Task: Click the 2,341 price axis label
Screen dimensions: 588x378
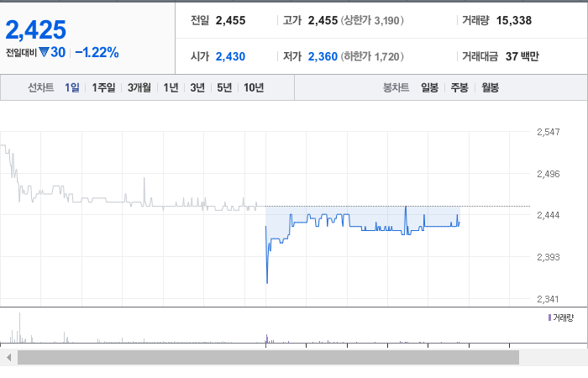Action: point(548,299)
